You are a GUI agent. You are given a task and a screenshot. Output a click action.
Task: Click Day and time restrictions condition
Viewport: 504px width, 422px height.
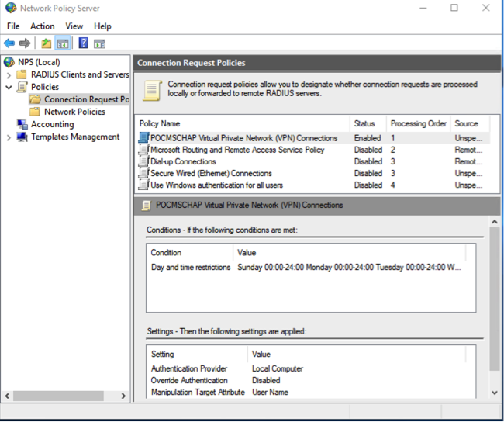coord(191,267)
